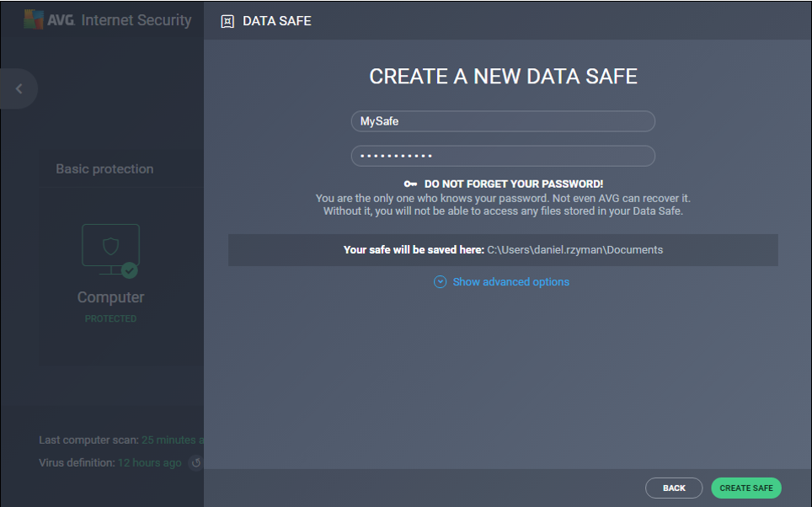
Task: Click the Computer monitor shield icon
Action: point(111,249)
